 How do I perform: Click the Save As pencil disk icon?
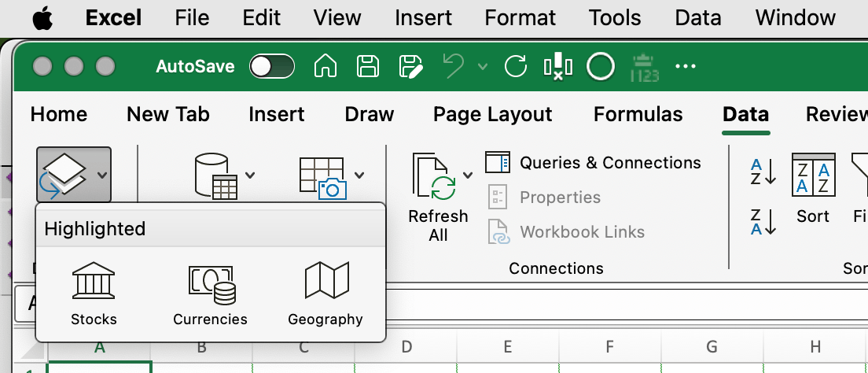click(x=410, y=67)
